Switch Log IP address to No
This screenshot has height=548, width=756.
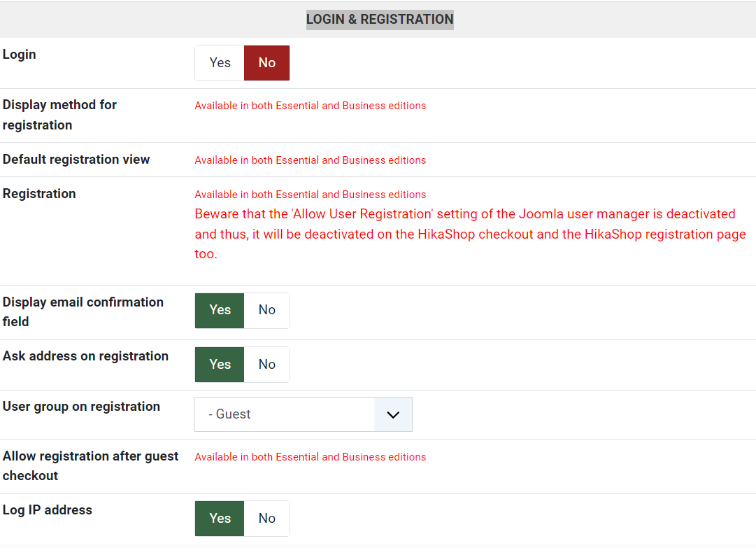tap(266, 519)
